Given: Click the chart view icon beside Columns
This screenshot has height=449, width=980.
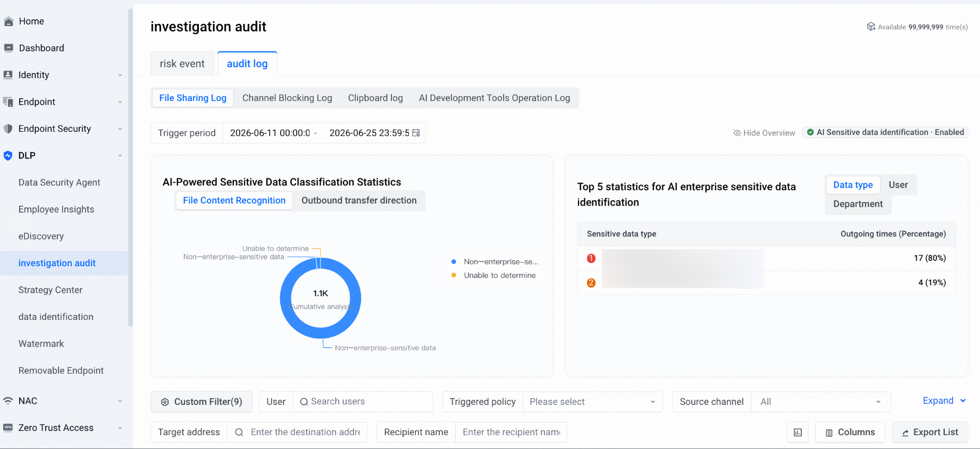Looking at the screenshot, I should coord(798,433).
